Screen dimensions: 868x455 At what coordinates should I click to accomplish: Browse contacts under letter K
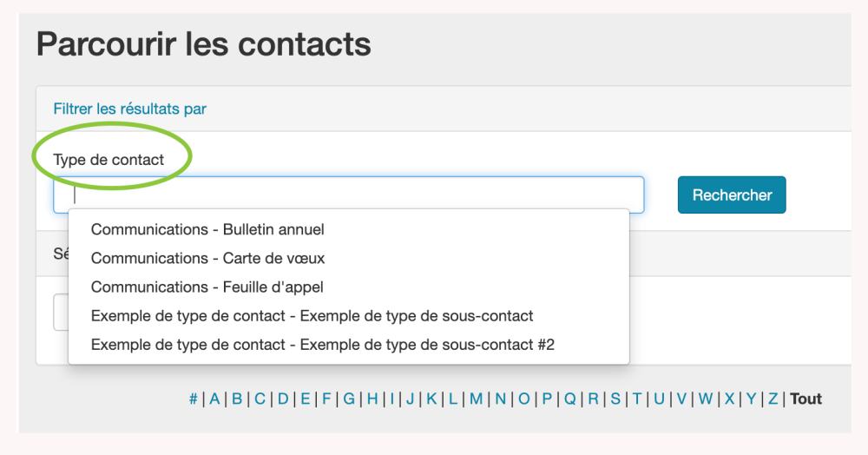[x=431, y=399]
